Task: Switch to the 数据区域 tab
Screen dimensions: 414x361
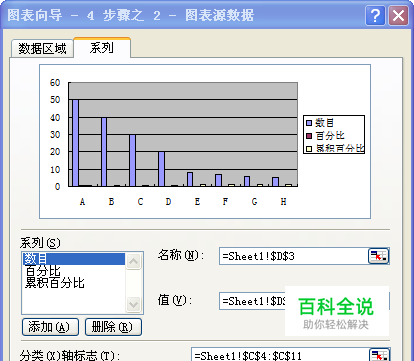Action: (x=42, y=49)
